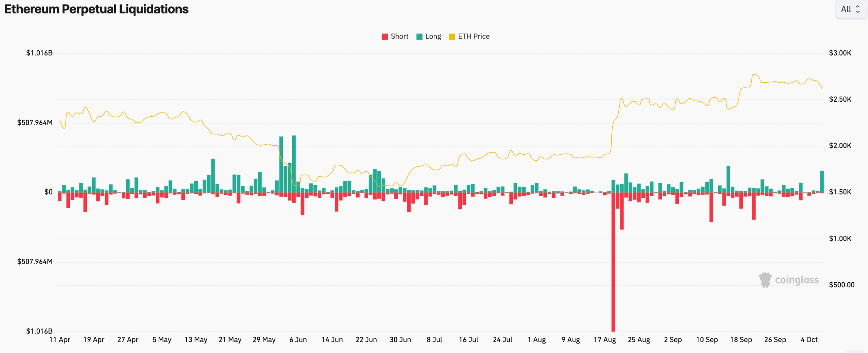Viewport: 868px width, 353px height.
Task: Select the 17 Aug date axis label
Action: 605,339
